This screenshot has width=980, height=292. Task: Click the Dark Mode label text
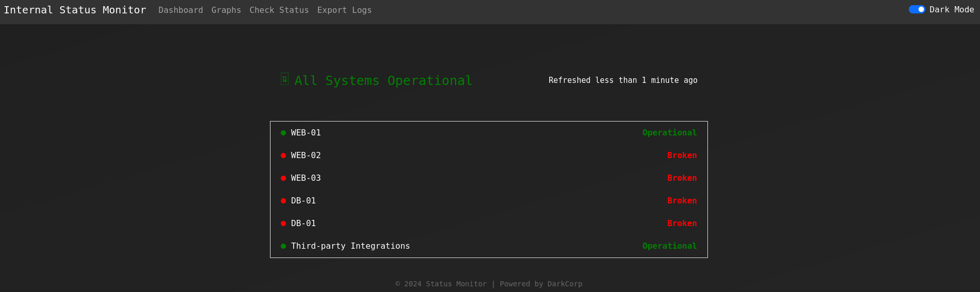951,10
